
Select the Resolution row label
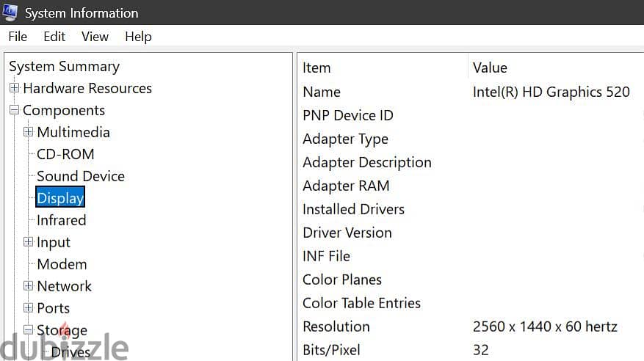336,327
